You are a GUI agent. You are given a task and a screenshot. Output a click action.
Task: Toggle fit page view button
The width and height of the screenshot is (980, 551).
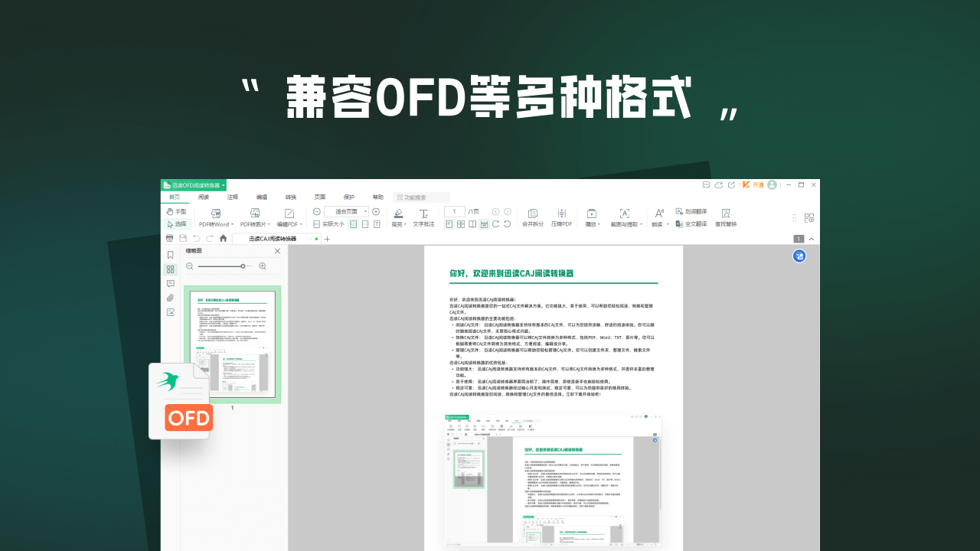[352, 224]
